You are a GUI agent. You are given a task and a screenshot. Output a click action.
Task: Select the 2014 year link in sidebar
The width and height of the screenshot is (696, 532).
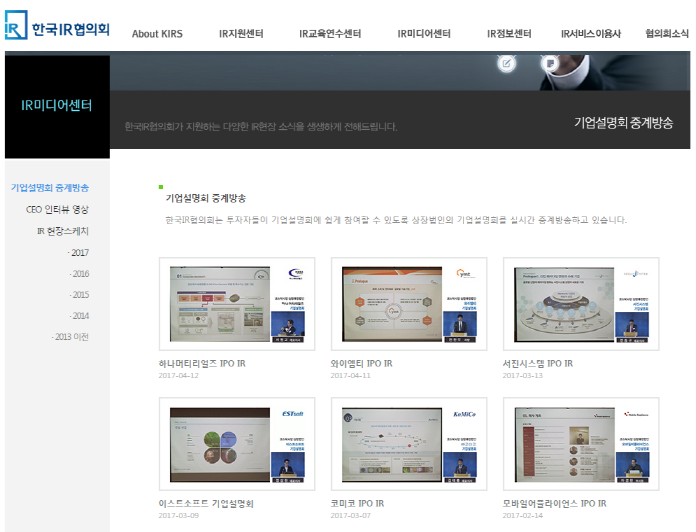point(79,316)
